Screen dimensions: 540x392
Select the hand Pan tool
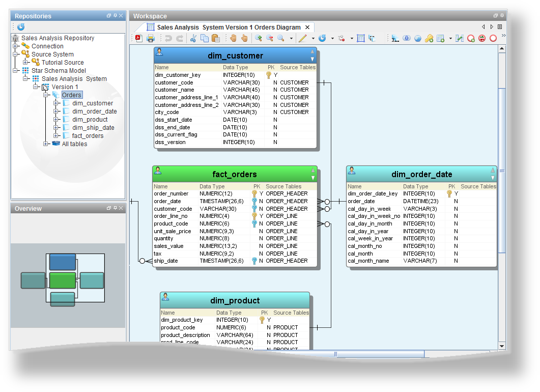tap(233, 38)
